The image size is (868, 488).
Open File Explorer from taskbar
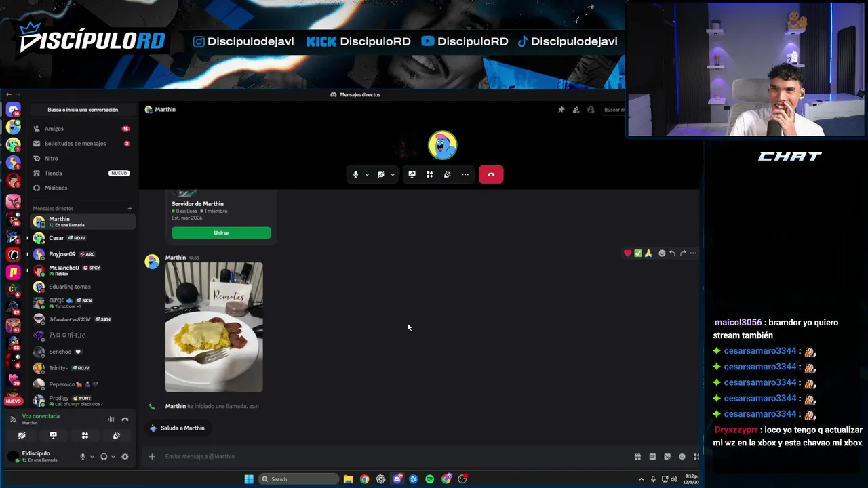click(x=348, y=479)
